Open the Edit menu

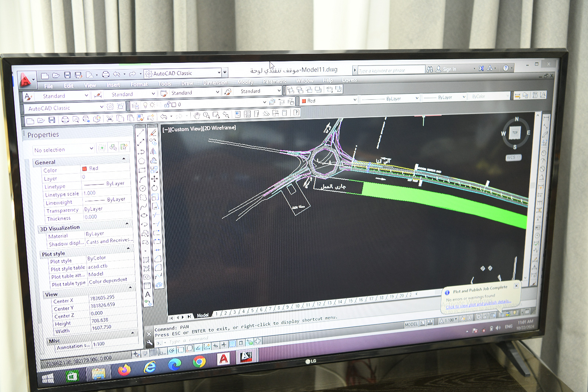pos(69,86)
